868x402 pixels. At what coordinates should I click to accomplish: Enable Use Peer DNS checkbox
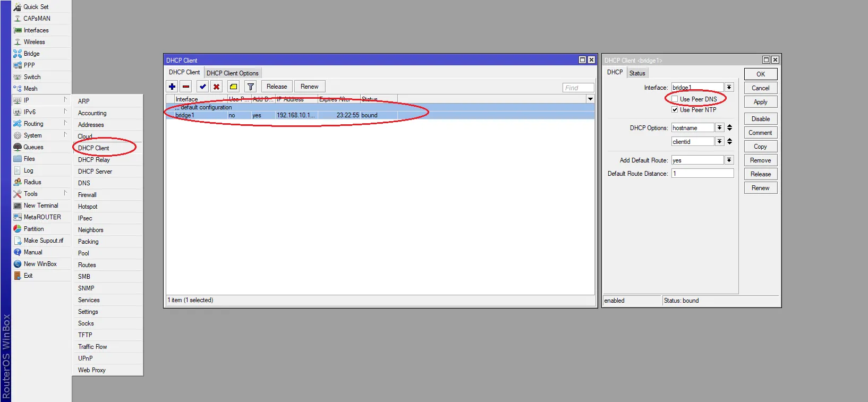click(x=675, y=99)
